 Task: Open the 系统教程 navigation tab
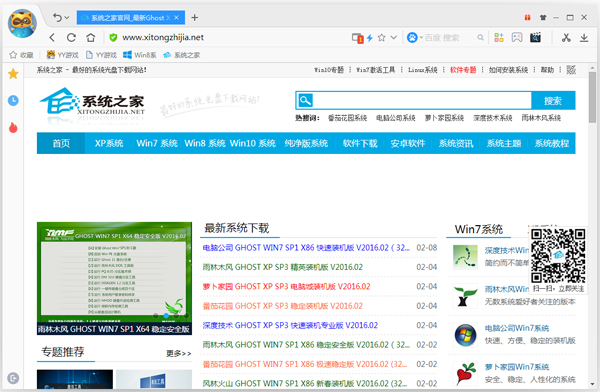[x=552, y=143]
